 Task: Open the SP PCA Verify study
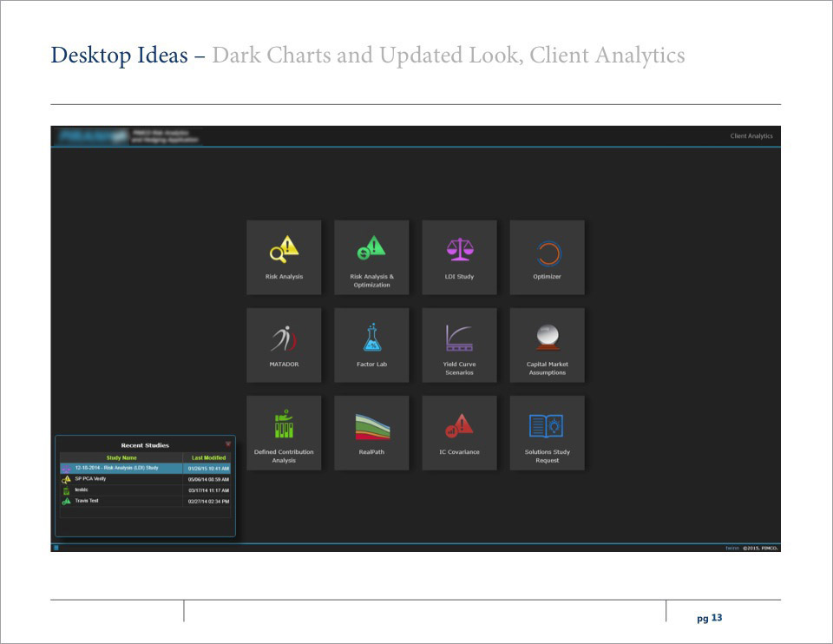click(x=91, y=479)
